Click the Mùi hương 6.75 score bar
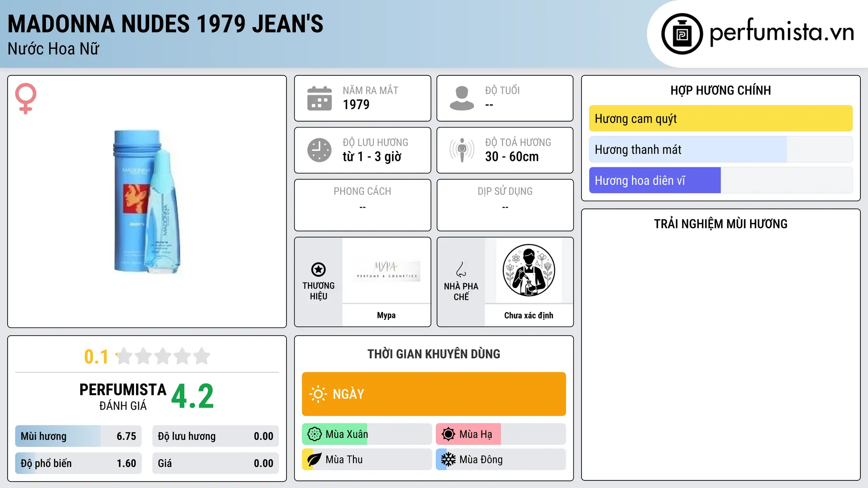Screen dimensions: 868x488 pos(78,436)
